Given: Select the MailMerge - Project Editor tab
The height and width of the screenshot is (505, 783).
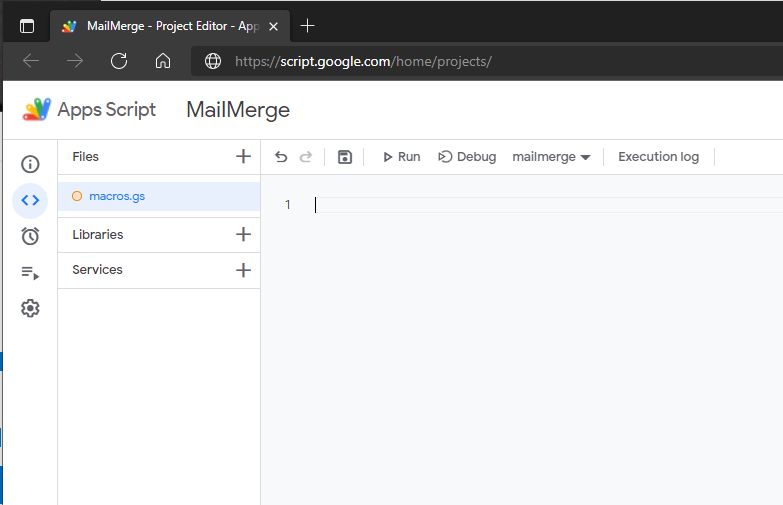Looking at the screenshot, I should pyautogui.click(x=170, y=26).
